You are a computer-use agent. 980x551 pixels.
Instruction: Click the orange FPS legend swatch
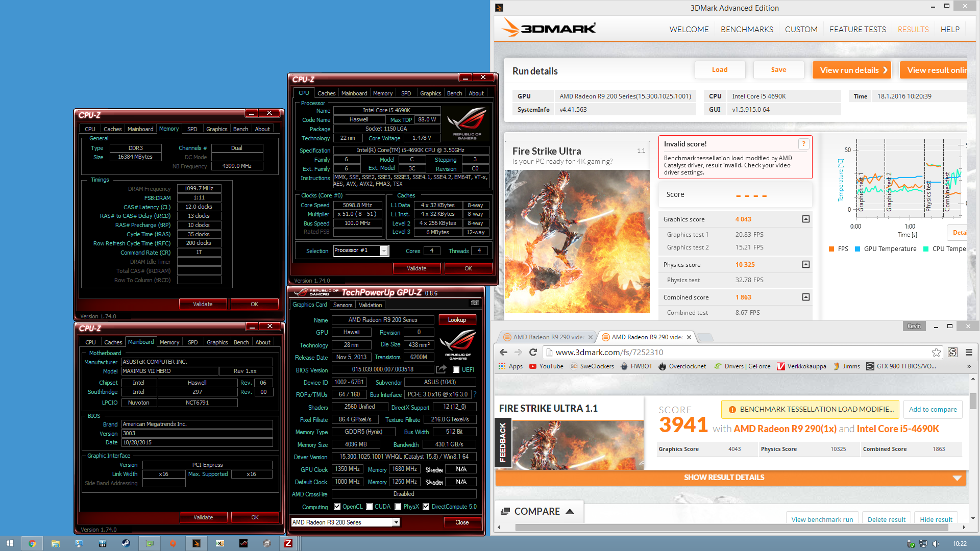[x=832, y=249]
